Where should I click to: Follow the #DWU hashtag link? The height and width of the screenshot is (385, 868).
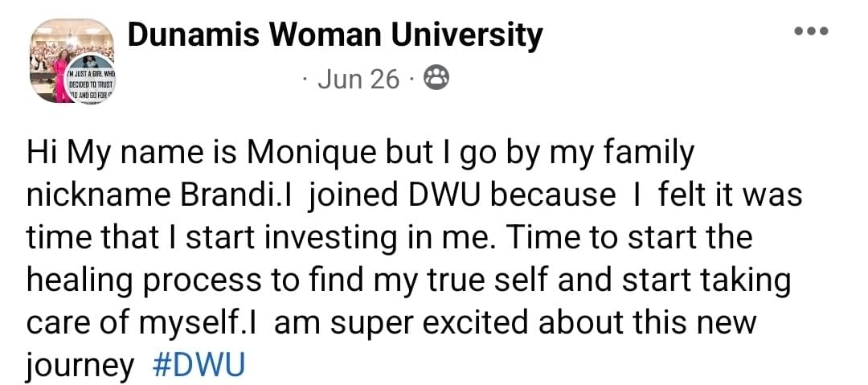pyautogui.click(x=198, y=366)
